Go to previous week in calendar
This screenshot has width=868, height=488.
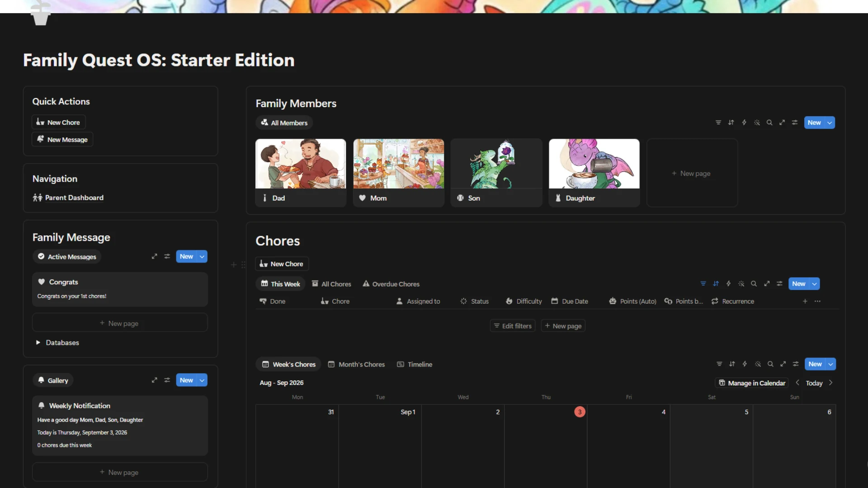click(797, 383)
